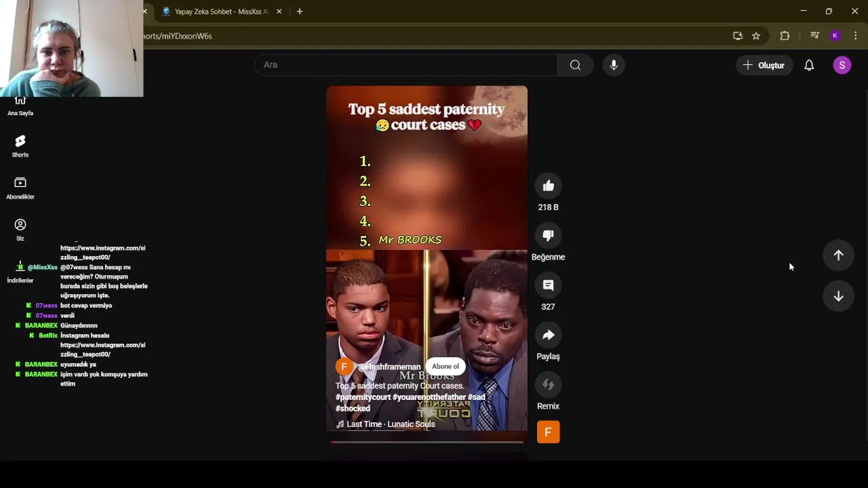Click the Oluştur create button
This screenshot has width=868, height=488.
click(x=764, y=65)
